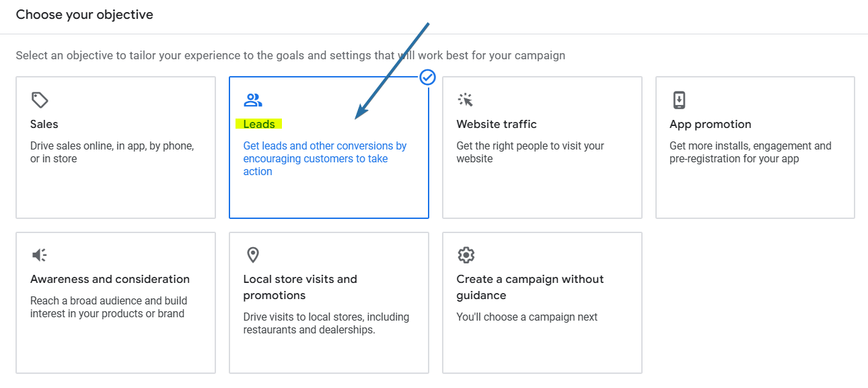The width and height of the screenshot is (868, 388).
Task: Select the Sales objective heading
Action: coord(44,124)
